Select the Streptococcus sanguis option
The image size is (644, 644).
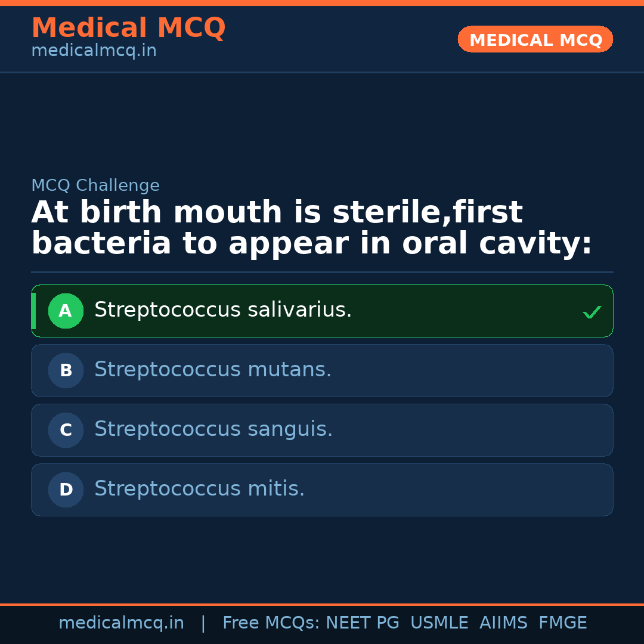point(213,429)
